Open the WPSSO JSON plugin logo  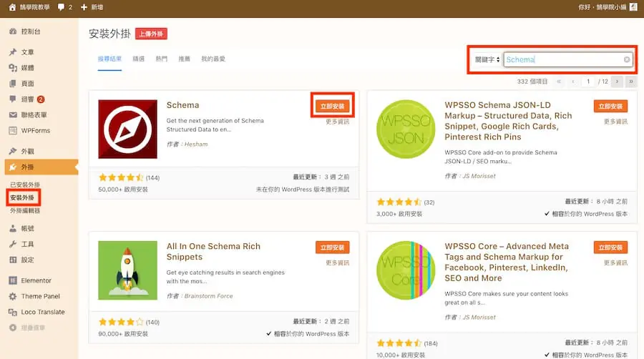coord(406,129)
